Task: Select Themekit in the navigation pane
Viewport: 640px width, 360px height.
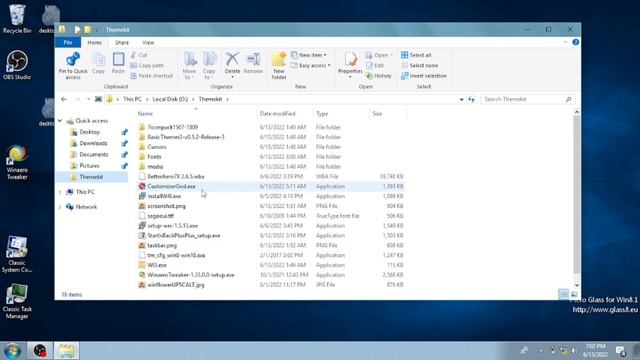Action: coord(92,177)
